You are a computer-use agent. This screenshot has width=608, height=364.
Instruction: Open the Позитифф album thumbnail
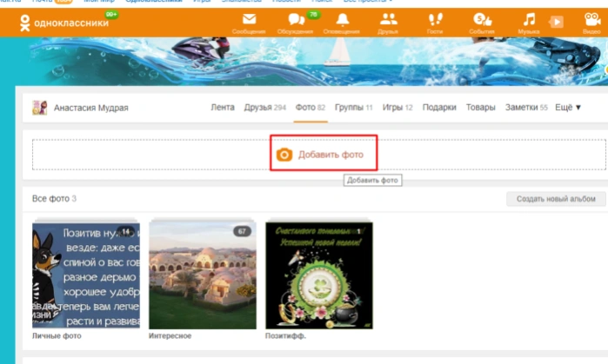(319, 275)
